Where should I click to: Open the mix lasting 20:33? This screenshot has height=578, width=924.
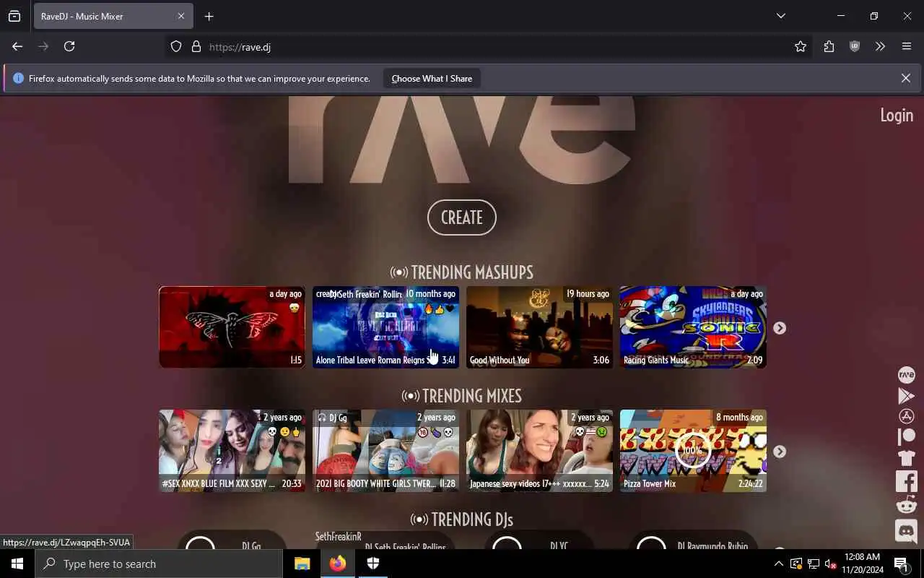point(232,451)
